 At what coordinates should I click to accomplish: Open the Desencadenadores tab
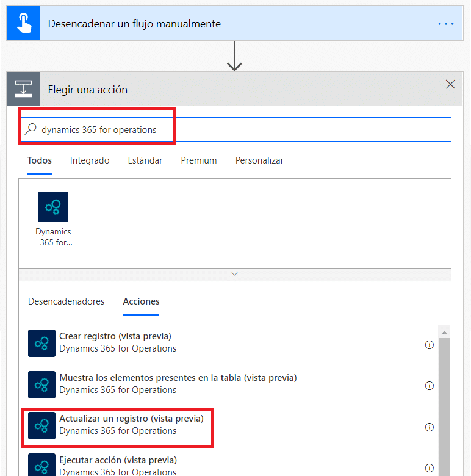[x=66, y=301]
